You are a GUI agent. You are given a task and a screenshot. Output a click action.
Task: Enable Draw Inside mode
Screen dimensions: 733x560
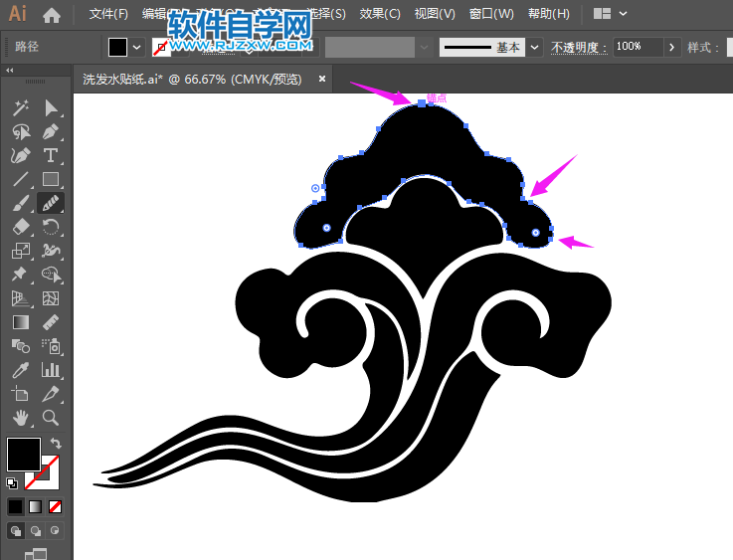[x=55, y=530]
